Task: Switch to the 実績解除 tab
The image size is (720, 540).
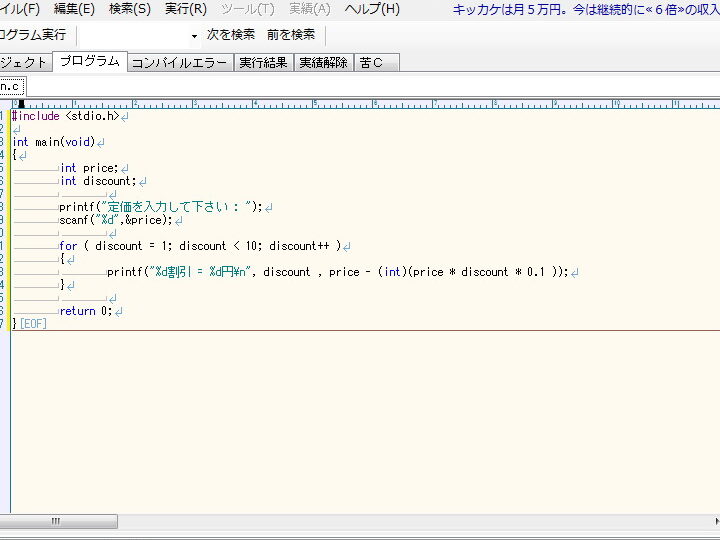Action: 324,62
